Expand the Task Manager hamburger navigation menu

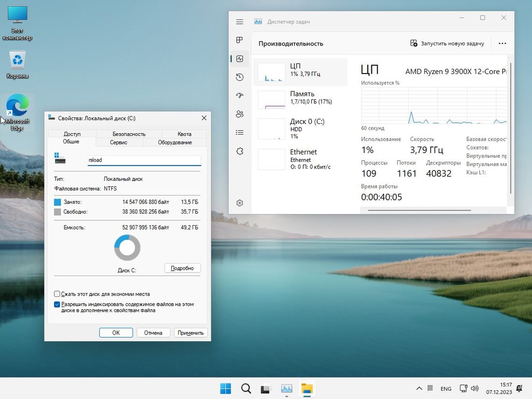click(x=239, y=22)
